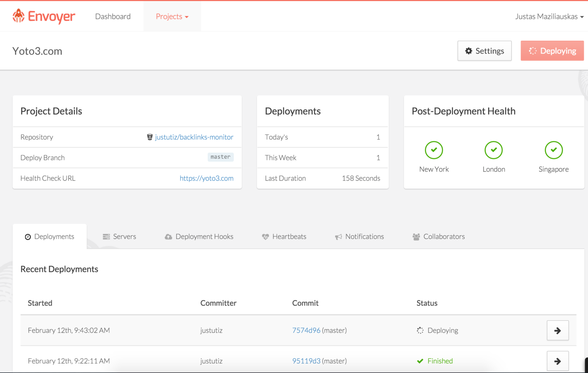Click the London health check icon
588x373 pixels.
coord(494,150)
